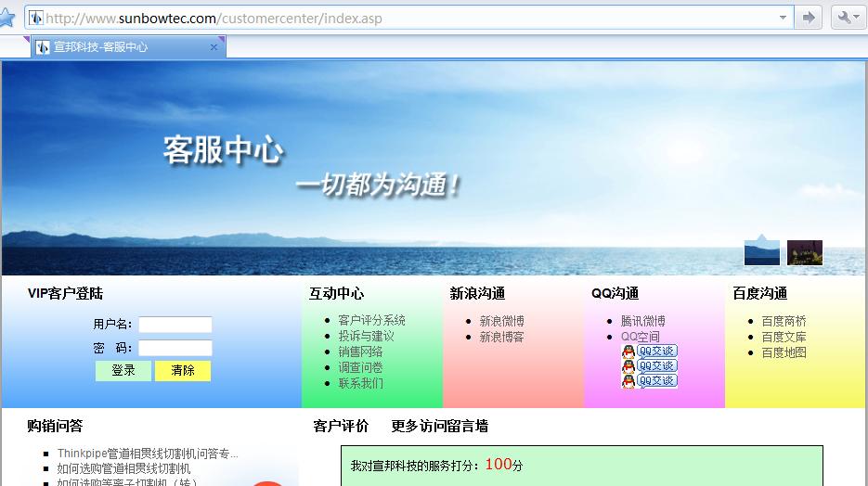Viewport: 868px width, 486px height.
Task: Click the second QQ交谈 penguin icon
Action: pyautogui.click(x=629, y=366)
